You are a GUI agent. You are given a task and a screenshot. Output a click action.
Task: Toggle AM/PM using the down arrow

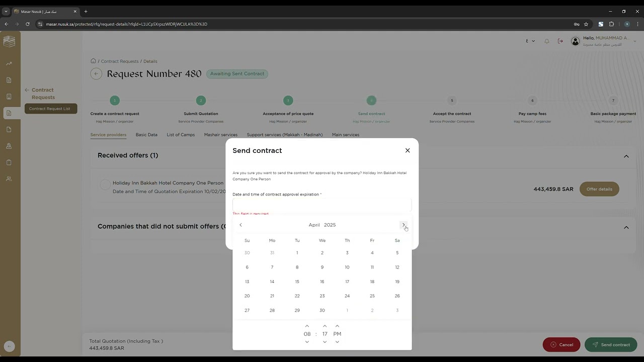[x=337, y=342]
